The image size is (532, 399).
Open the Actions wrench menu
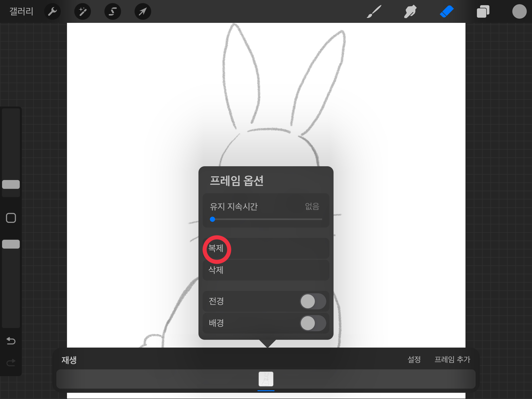[52, 11]
